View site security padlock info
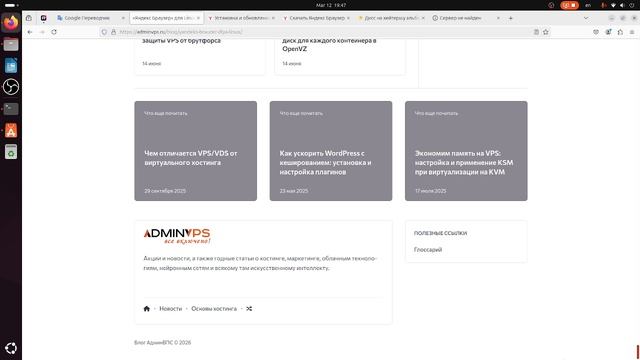 pyautogui.click(x=113, y=32)
